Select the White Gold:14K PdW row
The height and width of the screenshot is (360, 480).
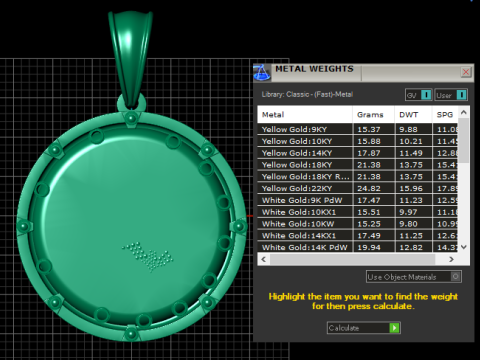coord(357,247)
